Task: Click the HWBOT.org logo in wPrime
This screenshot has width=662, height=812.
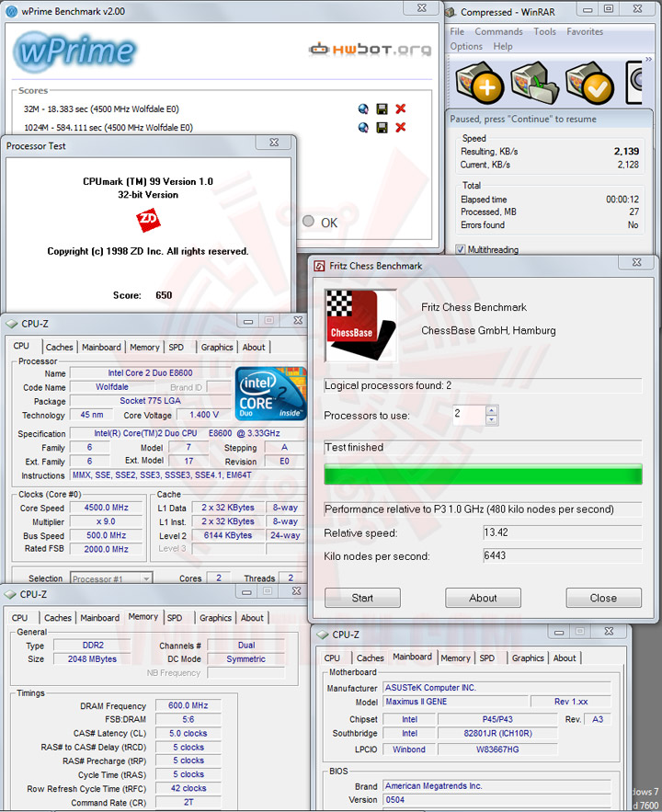Action: click(370, 49)
